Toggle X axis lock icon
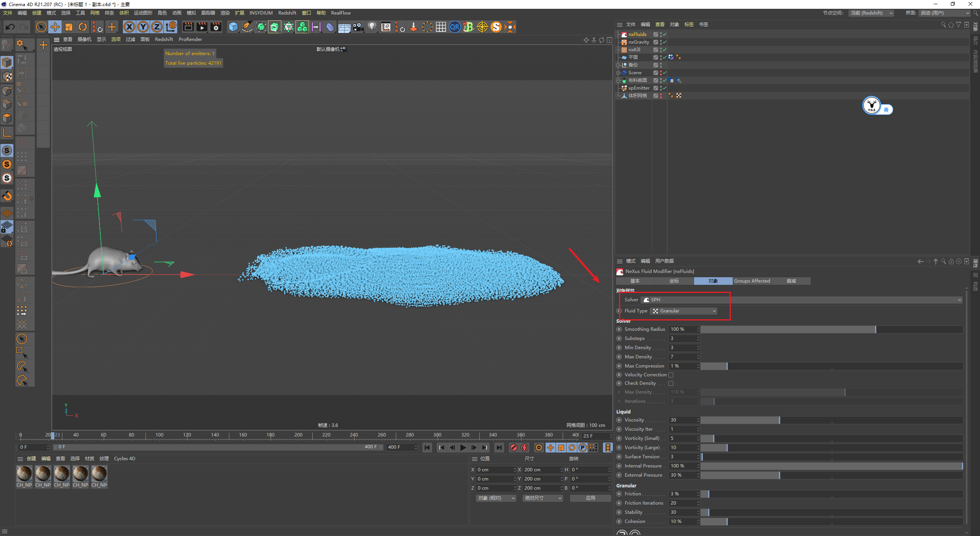980x536 pixels. pyautogui.click(x=129, y=27)
